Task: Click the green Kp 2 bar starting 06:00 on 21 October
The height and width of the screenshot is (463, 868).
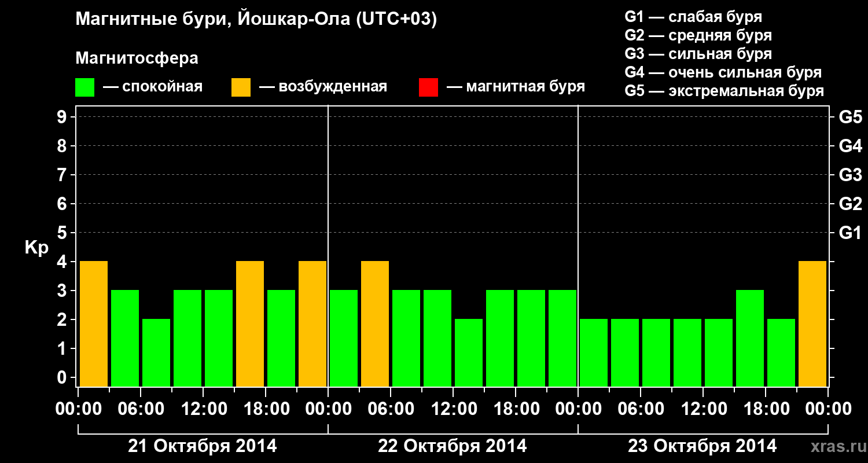Action: click(156, 353)
